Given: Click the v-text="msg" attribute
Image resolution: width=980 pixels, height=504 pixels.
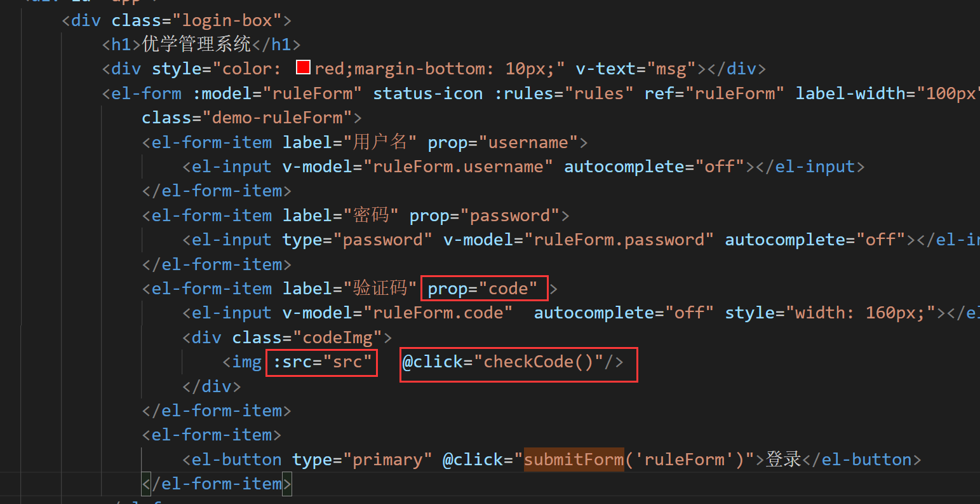Looking at the screenshot, I should (x=636, y=69).
